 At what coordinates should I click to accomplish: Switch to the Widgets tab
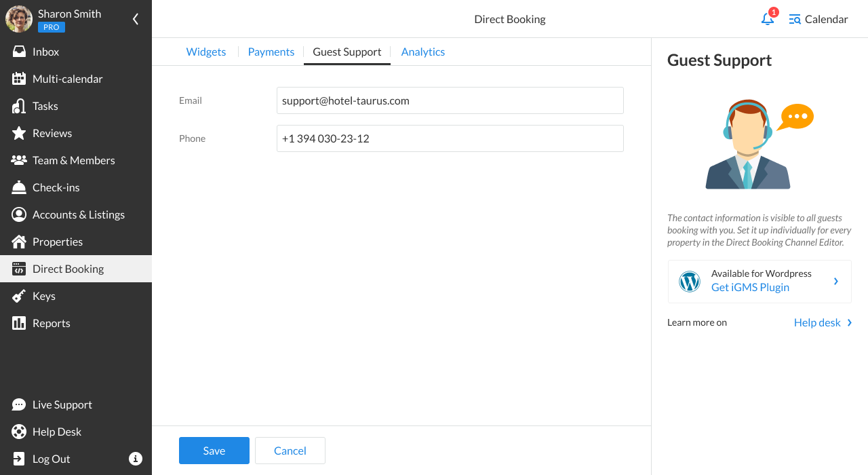tap(206, 52)
